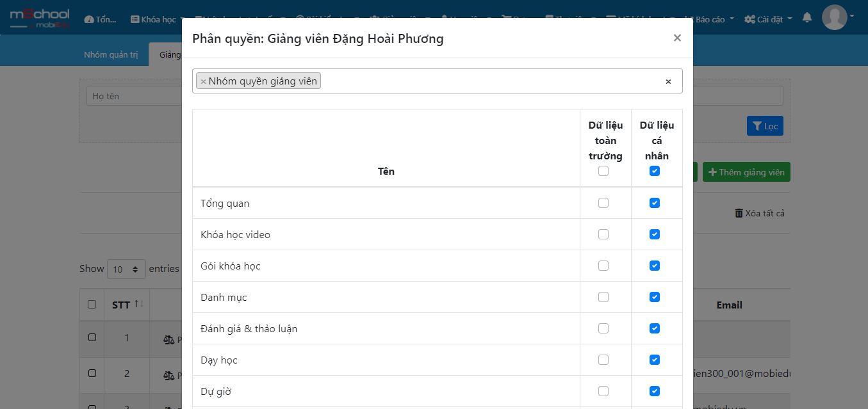Click the Lọc filter button

click(x=765, y=126)
